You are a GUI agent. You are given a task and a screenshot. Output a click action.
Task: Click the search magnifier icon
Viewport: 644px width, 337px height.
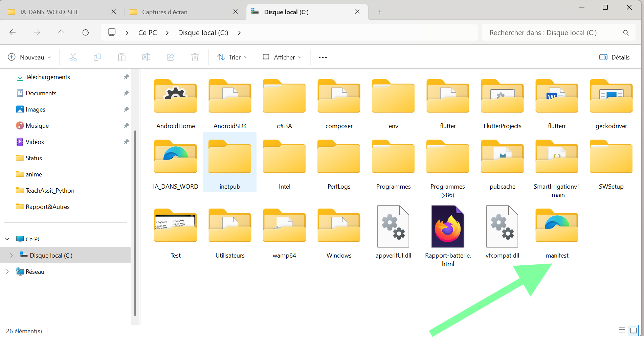pyautogui.click(x=626, y=33)
